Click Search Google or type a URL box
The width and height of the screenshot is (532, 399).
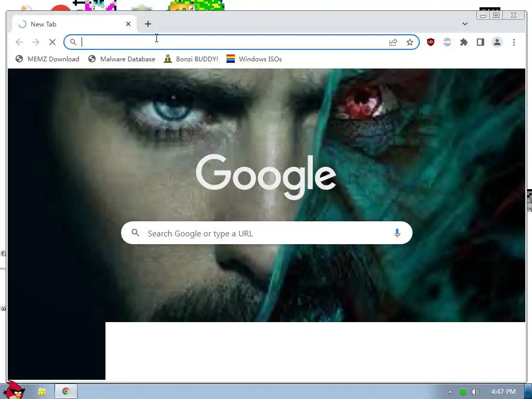[267, 233]
